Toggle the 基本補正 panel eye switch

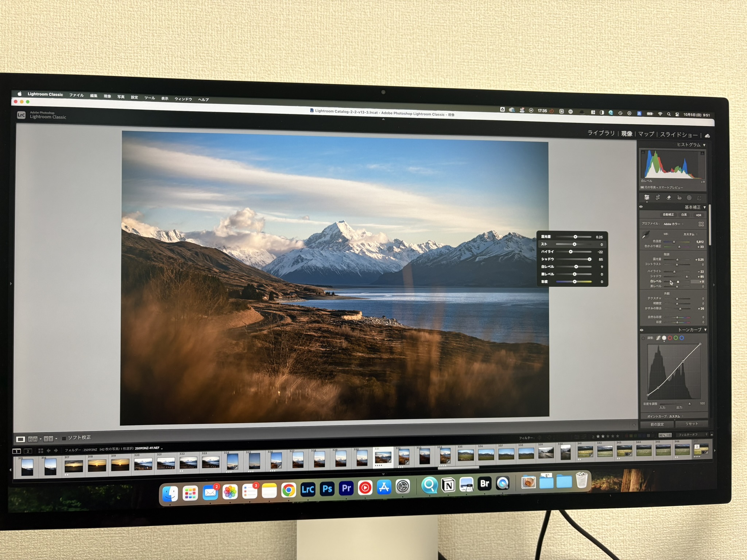[x=641, y=207]
